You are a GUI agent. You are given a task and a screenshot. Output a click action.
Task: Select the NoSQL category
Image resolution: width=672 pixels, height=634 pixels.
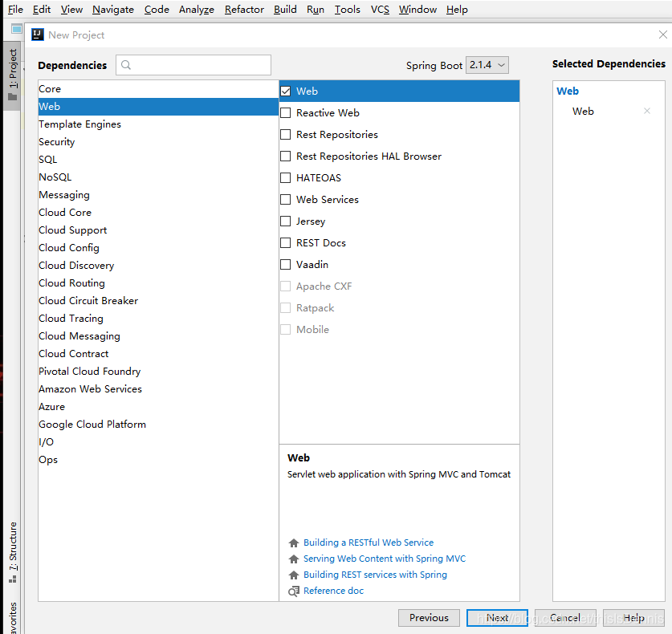pyautogui.click(x=158, y=177)
